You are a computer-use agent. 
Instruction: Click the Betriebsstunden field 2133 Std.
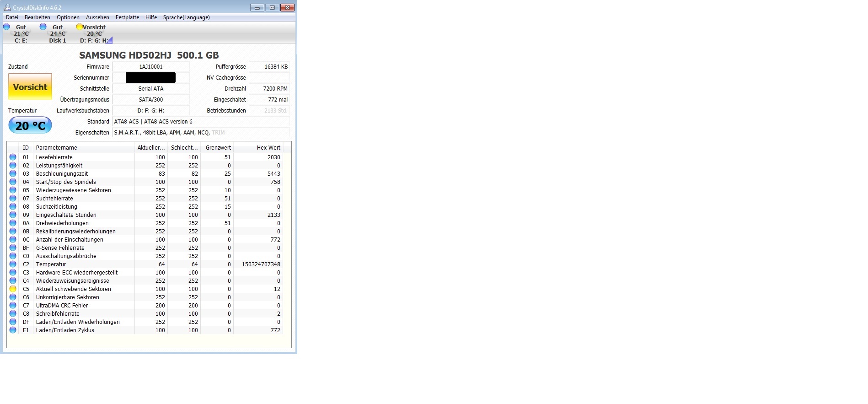point(269,111)
